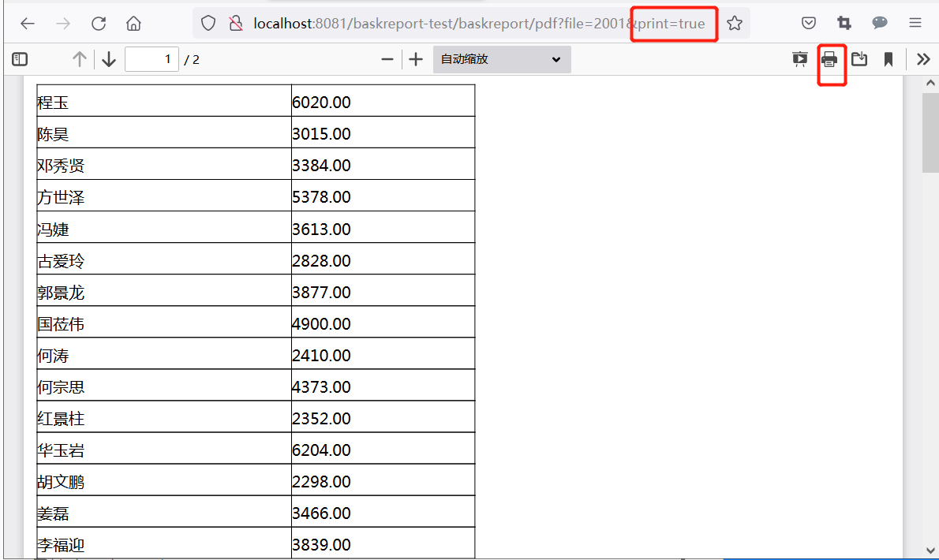Select the value 3466.00

[322, 514]
